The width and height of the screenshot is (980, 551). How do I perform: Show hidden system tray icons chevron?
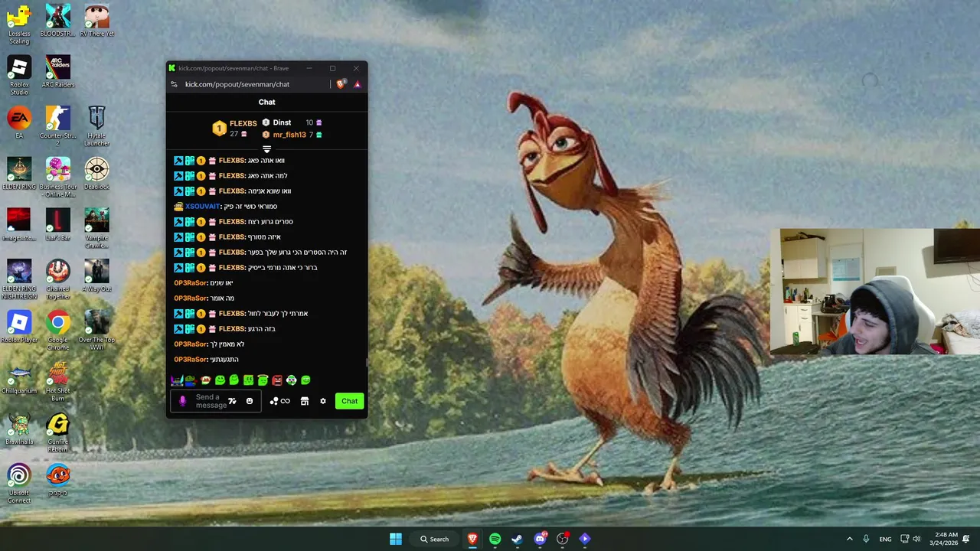[849, 539]
